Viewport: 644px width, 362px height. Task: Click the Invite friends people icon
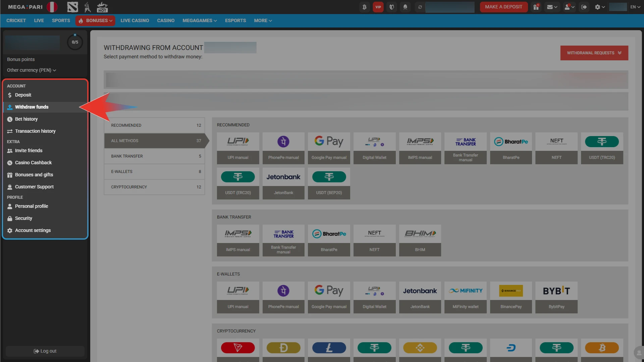point(10,151)
